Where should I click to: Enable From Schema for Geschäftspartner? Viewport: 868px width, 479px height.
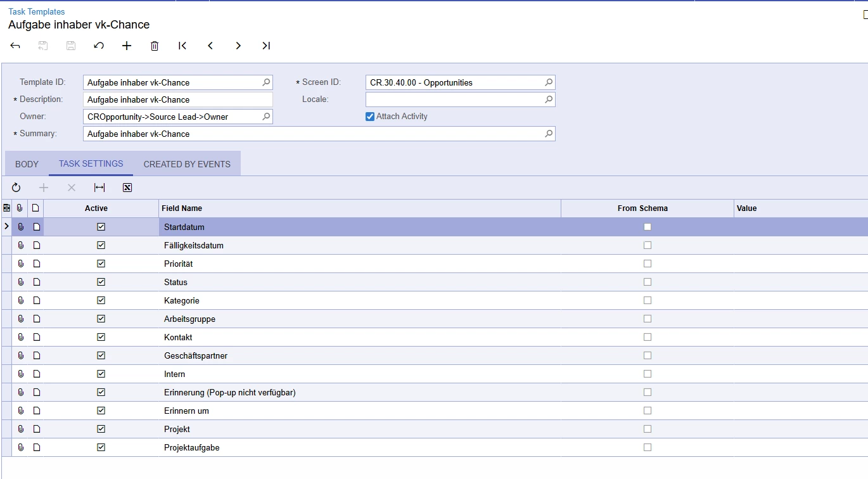pyautogui.click(x=647, y=355)
